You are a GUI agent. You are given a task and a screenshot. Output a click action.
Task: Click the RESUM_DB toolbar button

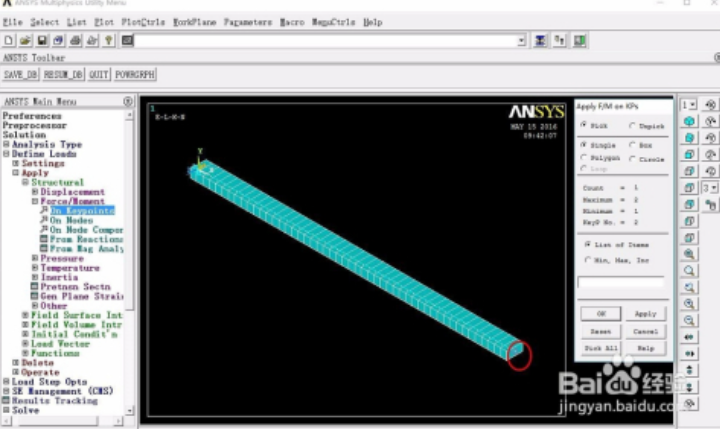pos(63,74)
